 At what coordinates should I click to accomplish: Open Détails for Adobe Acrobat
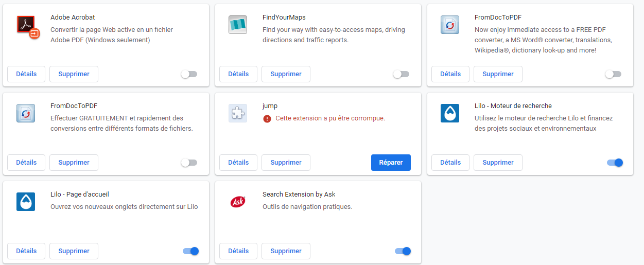pos(26,74)
